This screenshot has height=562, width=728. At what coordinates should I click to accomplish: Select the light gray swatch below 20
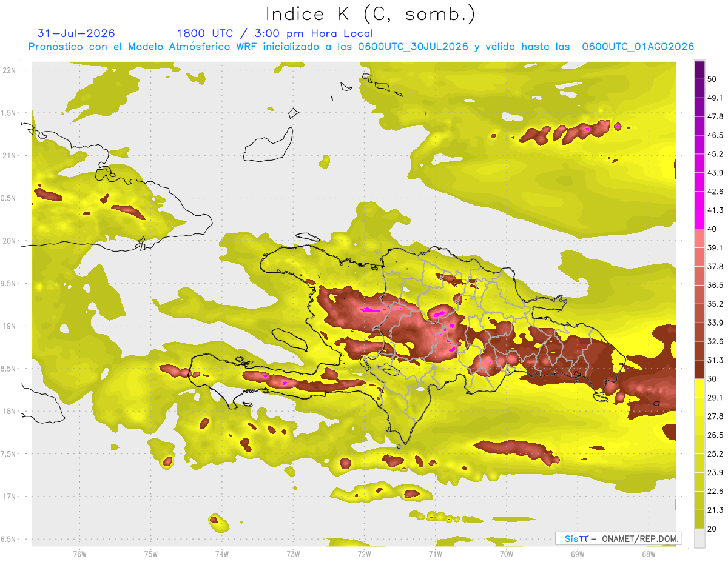(699, 538)
